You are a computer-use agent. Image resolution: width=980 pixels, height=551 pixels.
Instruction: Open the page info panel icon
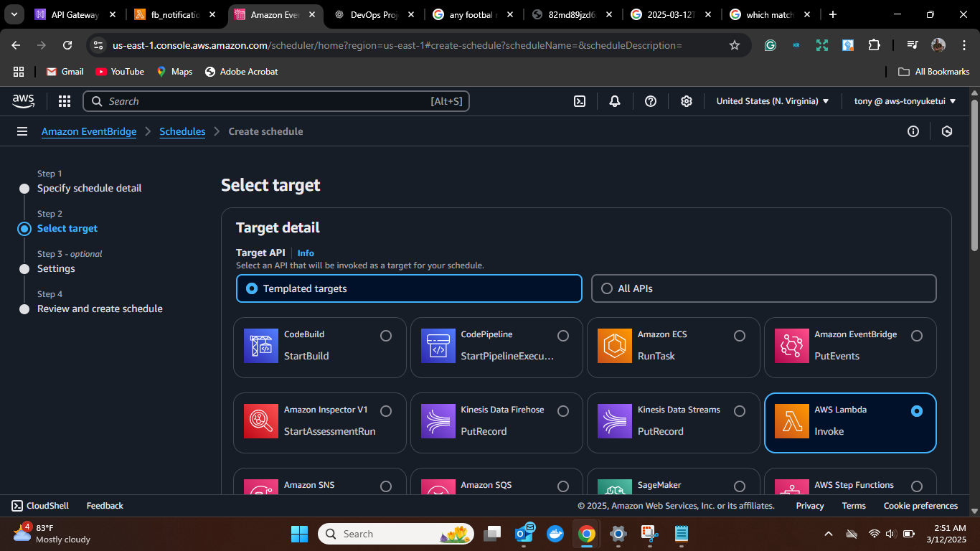click(913, 131)
